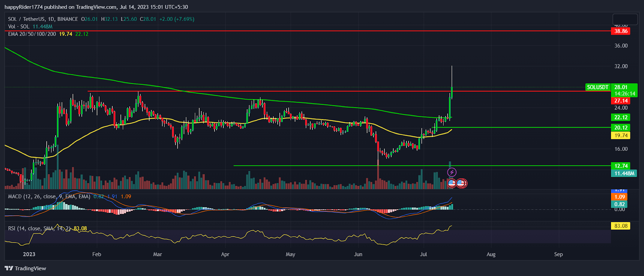Click the May label on time axis
The height and width of the screenshot is (276, 644).
coord(290,254)
